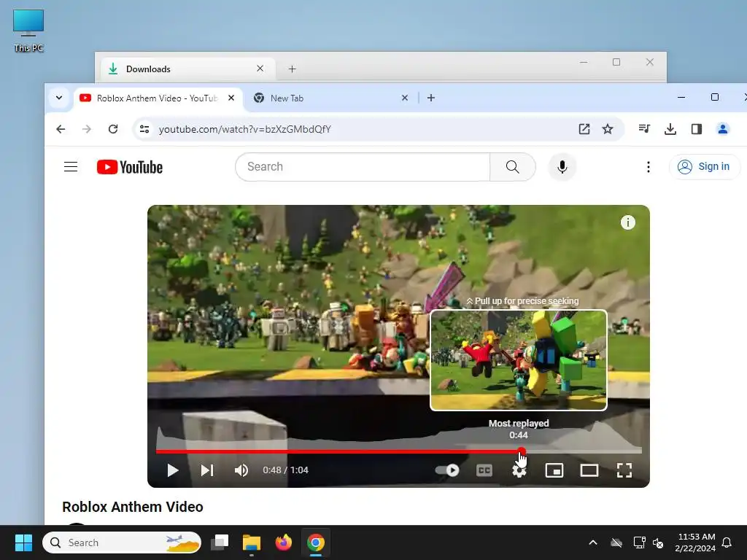
Task: Skip to the next video
Action: point(207,470)
